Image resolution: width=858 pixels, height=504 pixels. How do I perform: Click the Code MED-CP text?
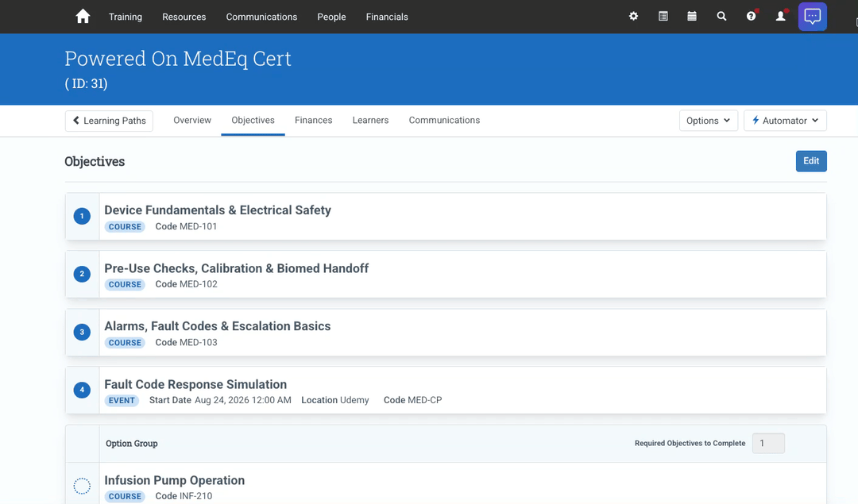pyautogui.click(x=412, y=400)
